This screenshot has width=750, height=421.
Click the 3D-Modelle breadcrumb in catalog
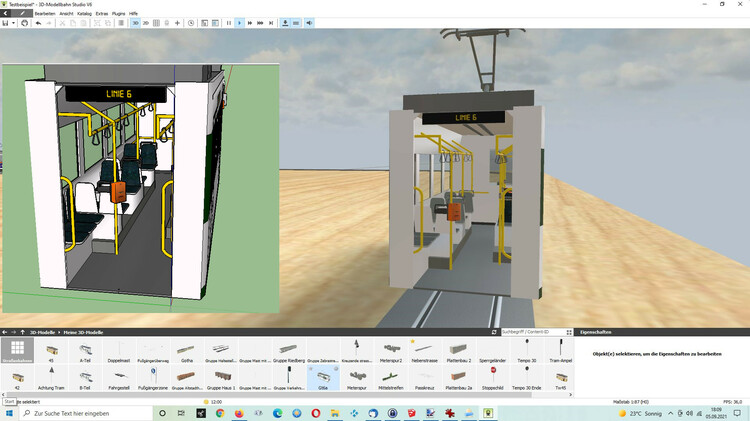coord(43,332)
